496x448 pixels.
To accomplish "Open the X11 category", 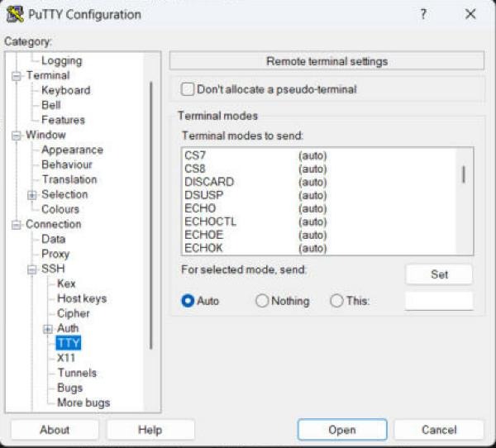I will tap(66, 358).
